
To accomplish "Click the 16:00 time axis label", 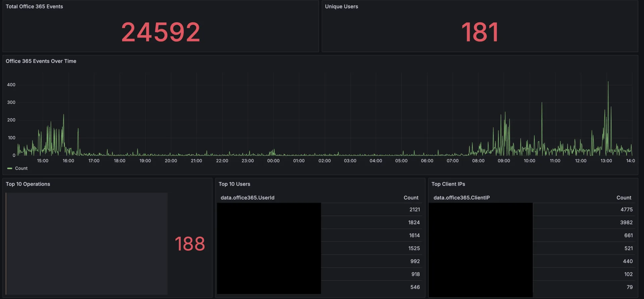I will coord(68,161).
